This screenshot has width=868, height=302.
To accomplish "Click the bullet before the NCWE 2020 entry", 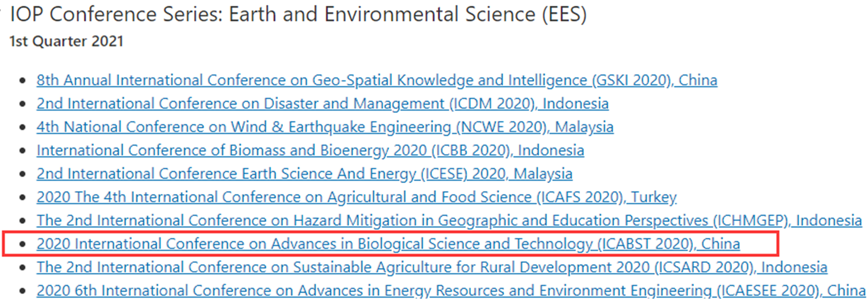I will coord(22,128).
